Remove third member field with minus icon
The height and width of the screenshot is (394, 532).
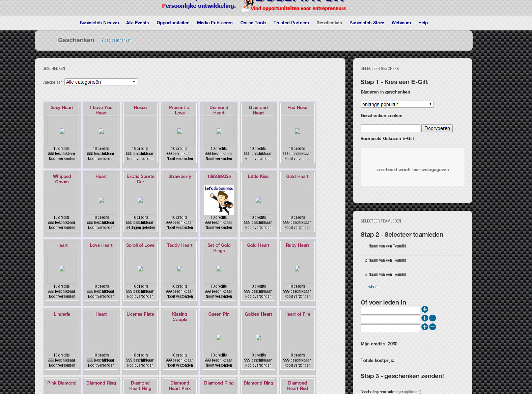click(x=432, y=327)
